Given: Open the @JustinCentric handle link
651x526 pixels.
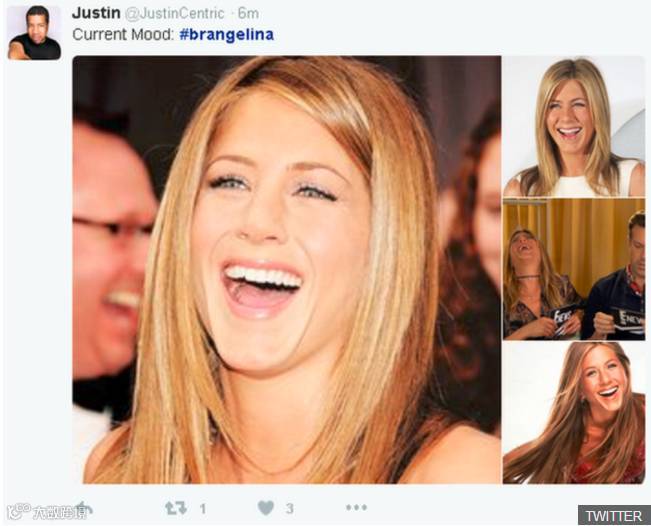Looking at the screenshot, I should click(x=174, y=13).
